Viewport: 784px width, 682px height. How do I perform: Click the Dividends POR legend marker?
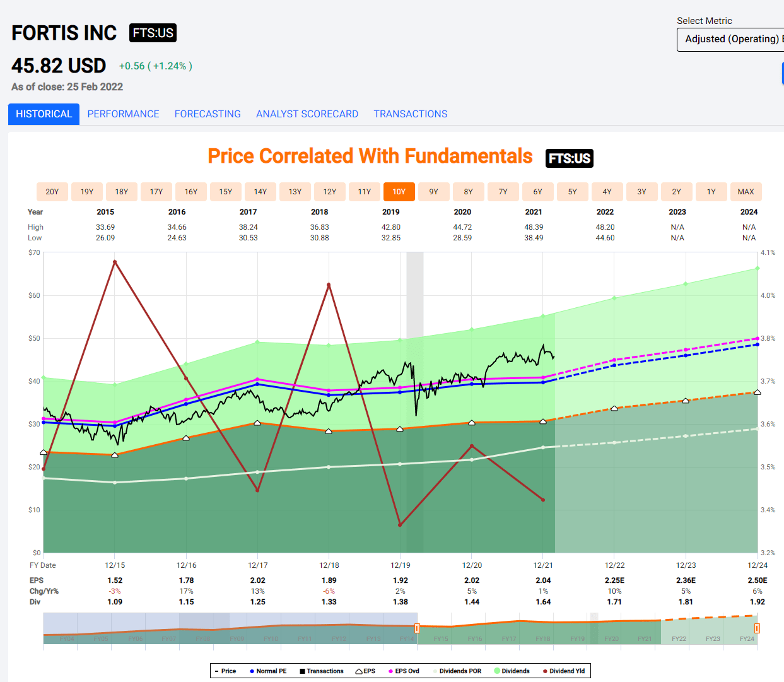[435, 671]
